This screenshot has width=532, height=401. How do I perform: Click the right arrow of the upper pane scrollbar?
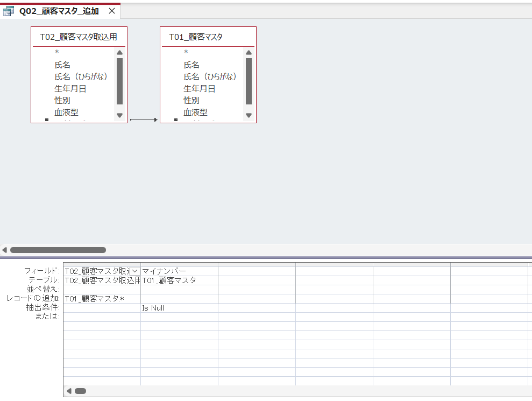click(528, 249)
